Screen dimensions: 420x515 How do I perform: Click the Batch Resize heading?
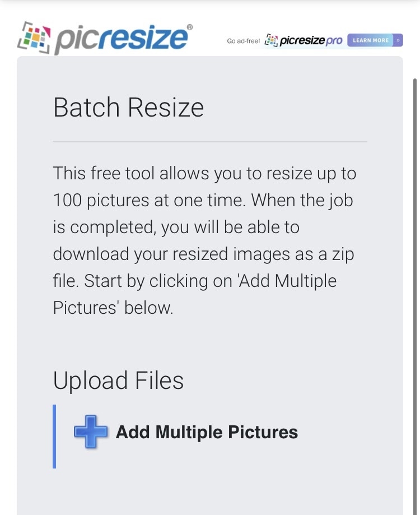tap(128, 107)
